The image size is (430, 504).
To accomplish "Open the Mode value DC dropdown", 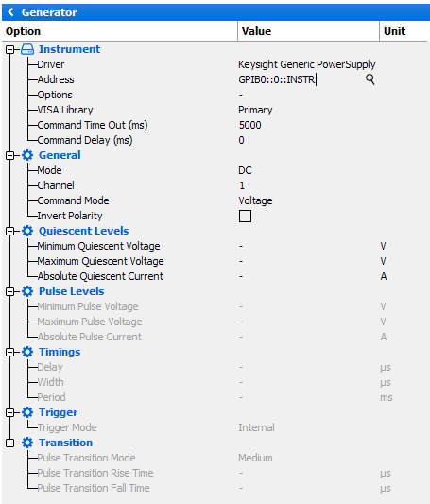I will point(307,170).
